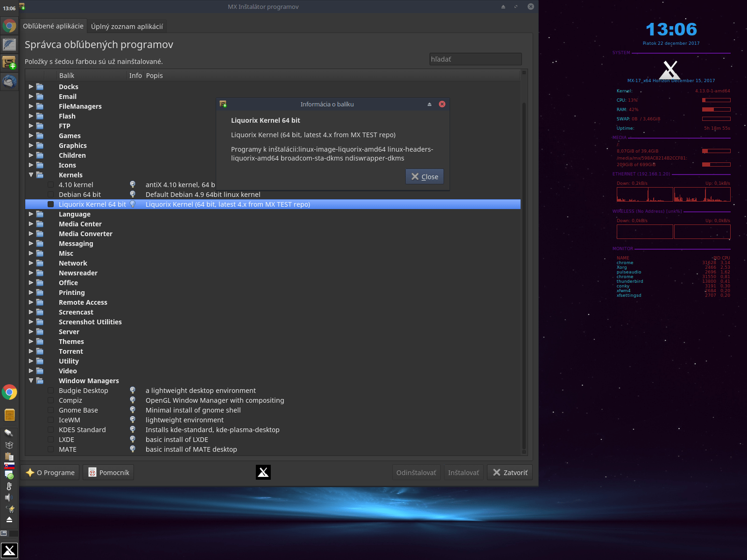Image resolution: width=747 pixels, height=560 pixels.
Task: Open info for LXDE
Action: 133,439
